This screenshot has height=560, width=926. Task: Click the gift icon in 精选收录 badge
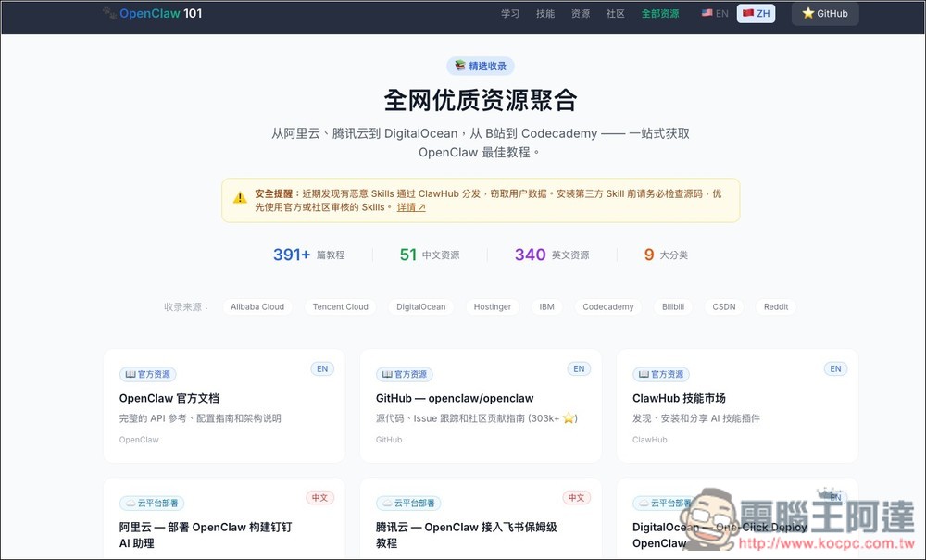[459, 66]
